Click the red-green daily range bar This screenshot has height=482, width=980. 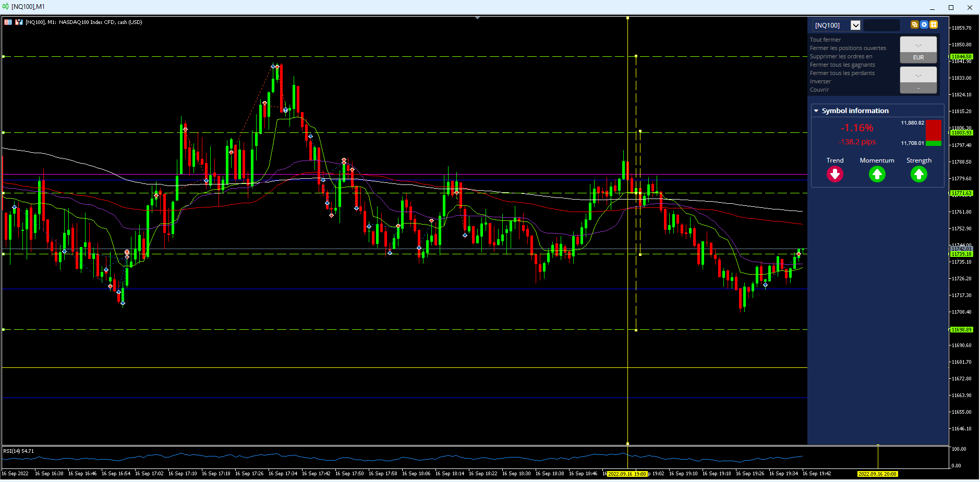tap(934, 133)
